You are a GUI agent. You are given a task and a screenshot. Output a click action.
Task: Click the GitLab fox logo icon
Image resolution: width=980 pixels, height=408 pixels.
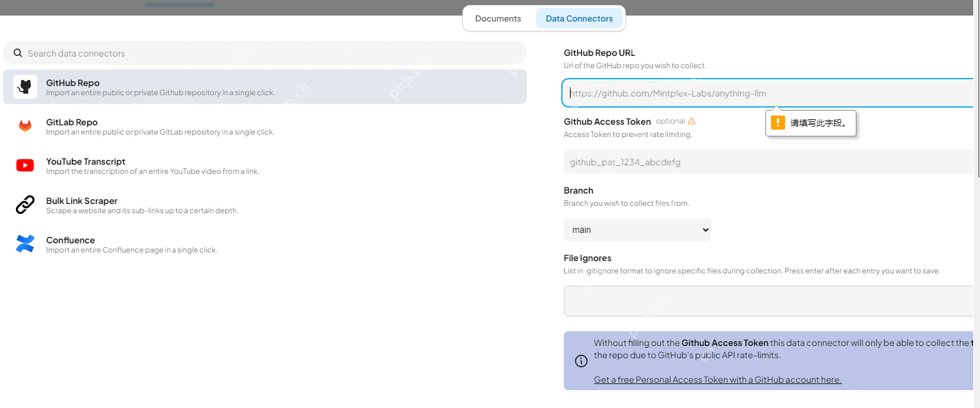[x=25, y=126]
